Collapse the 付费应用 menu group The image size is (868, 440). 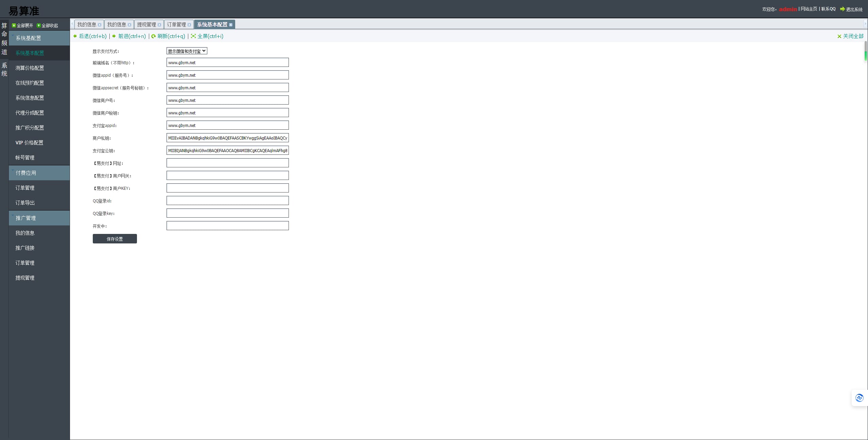[39, 173]
